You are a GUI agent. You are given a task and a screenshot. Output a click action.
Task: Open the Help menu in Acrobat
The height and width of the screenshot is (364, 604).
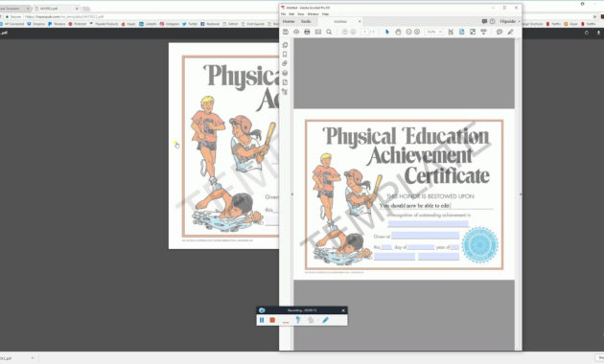[x=326, y=14]
